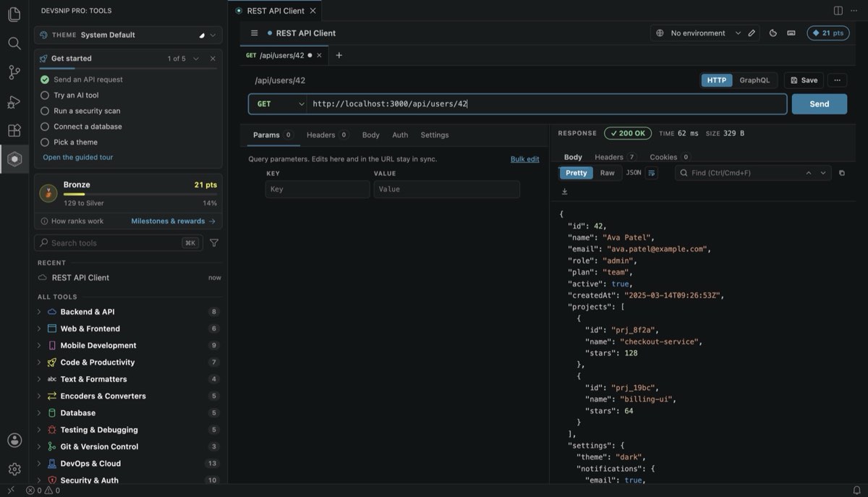
Task: Toggle word wrap icon next to JSON
Action: (x=652, y=173)
